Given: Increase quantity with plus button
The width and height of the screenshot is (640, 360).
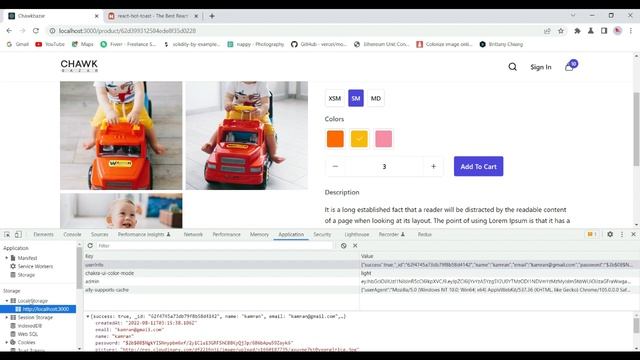Looking at the screenshot, I should click(433, 167).
